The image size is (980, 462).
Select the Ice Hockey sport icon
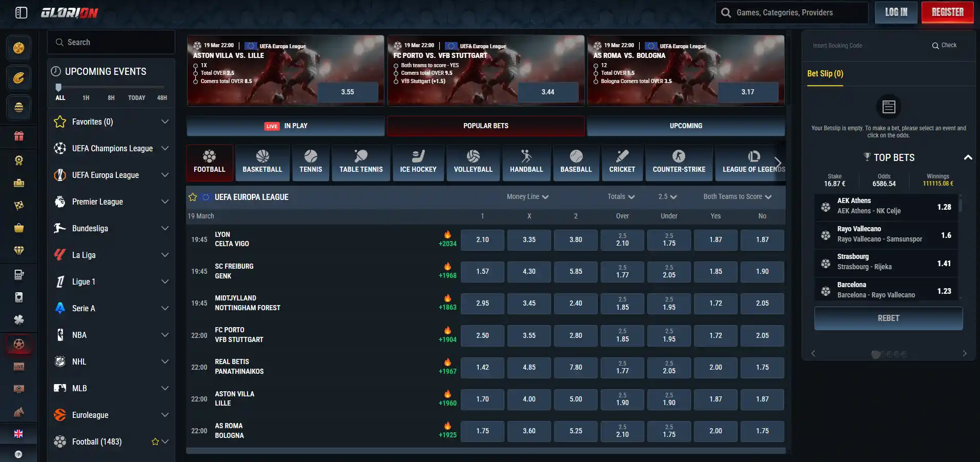(418, 163)
